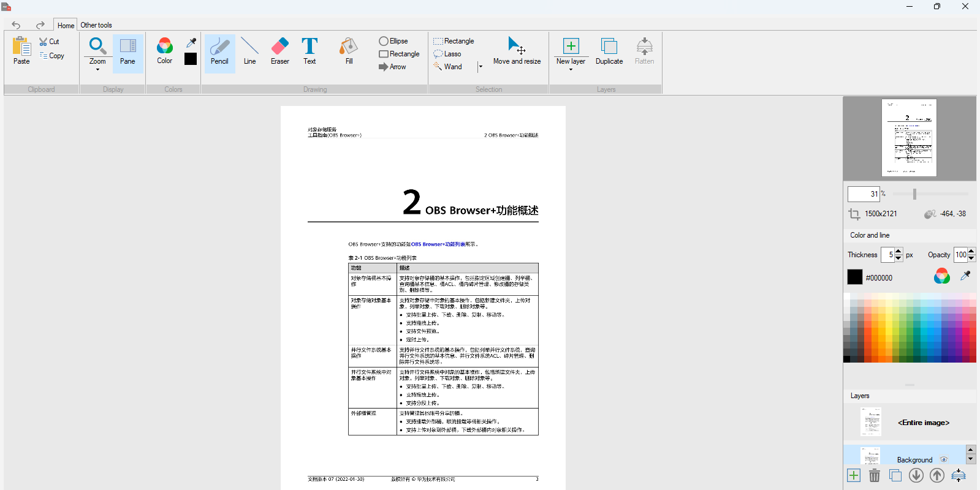Hide the Background layer using the eye icon
The width and height of the screenshot is (980, 490).
pos(944,459)
